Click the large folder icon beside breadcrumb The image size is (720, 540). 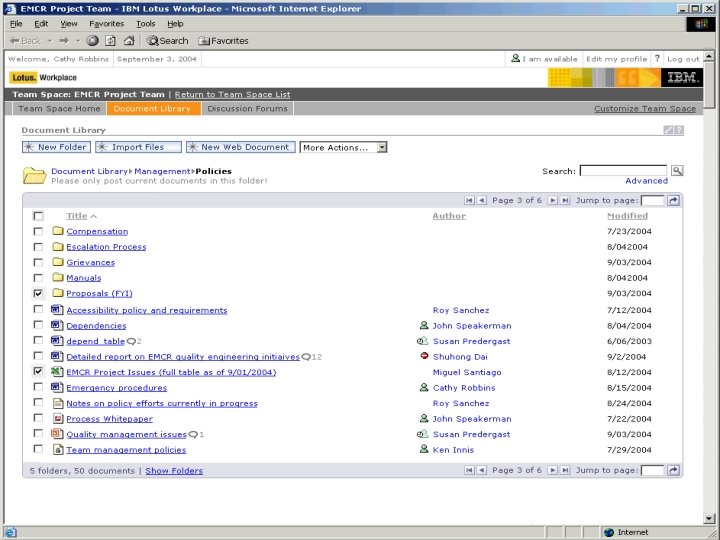[34, 175]
